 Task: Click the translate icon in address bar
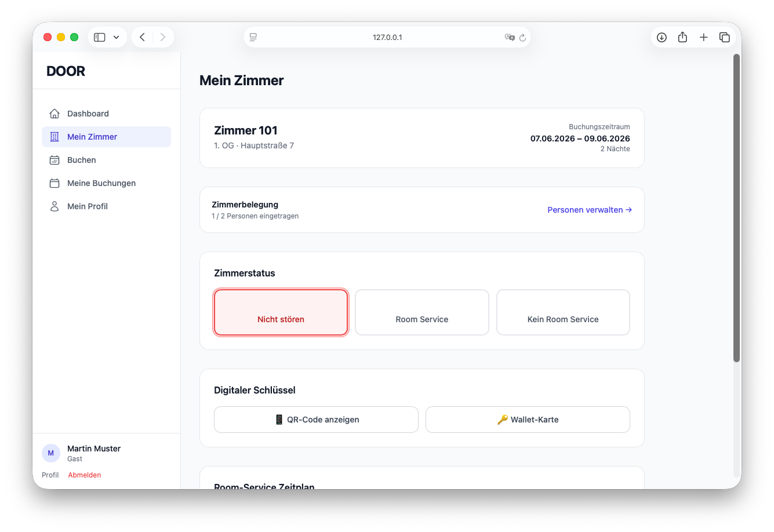510,37
